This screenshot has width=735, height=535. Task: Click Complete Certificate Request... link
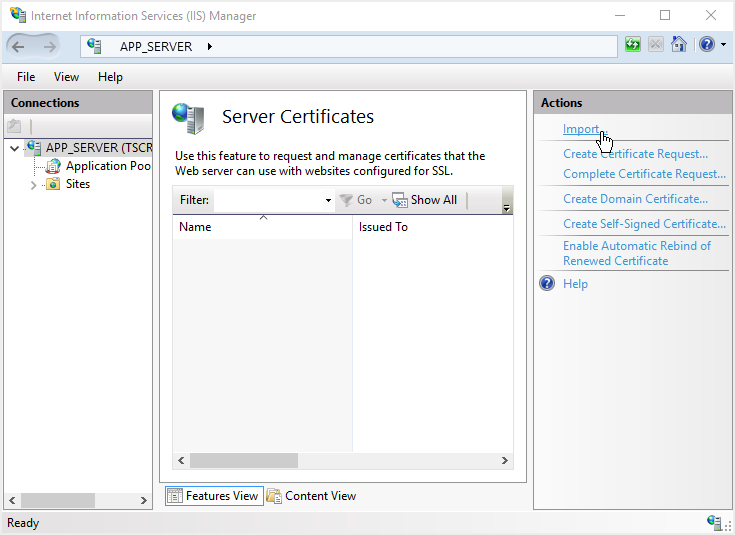click(645, 174)
